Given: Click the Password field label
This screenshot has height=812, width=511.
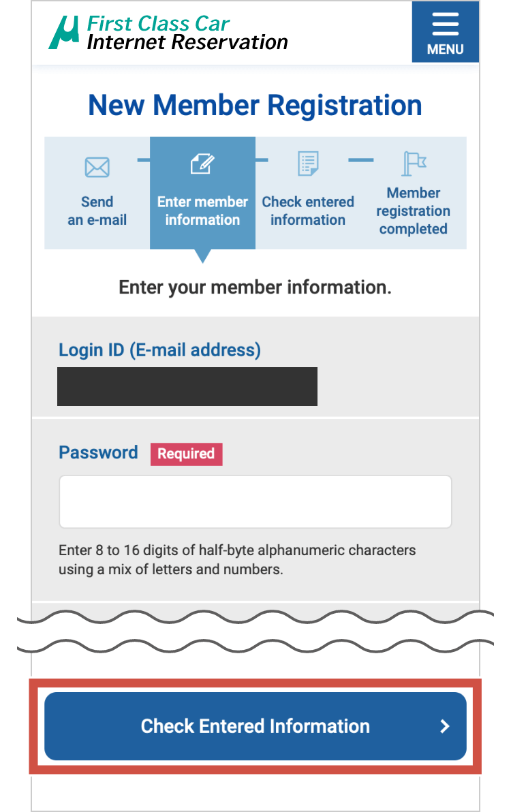Looking at the screenshot, I should tap(98, 452).
